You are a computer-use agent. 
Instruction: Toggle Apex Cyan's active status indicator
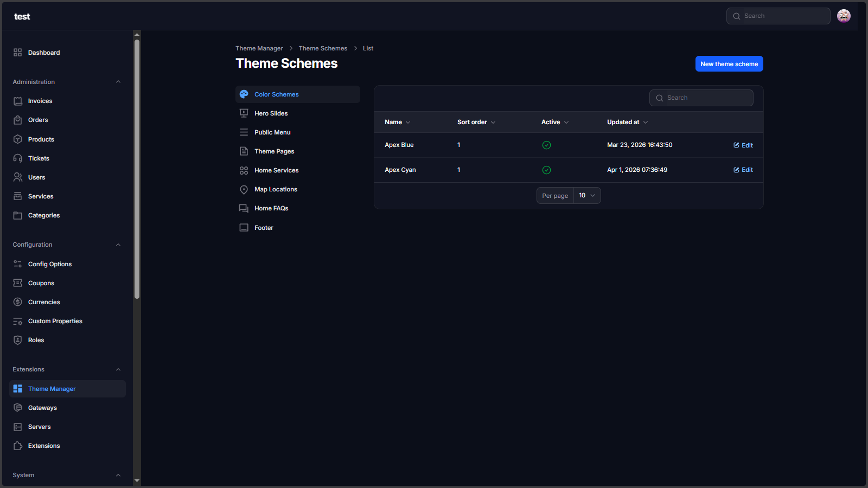pos(546,170)
